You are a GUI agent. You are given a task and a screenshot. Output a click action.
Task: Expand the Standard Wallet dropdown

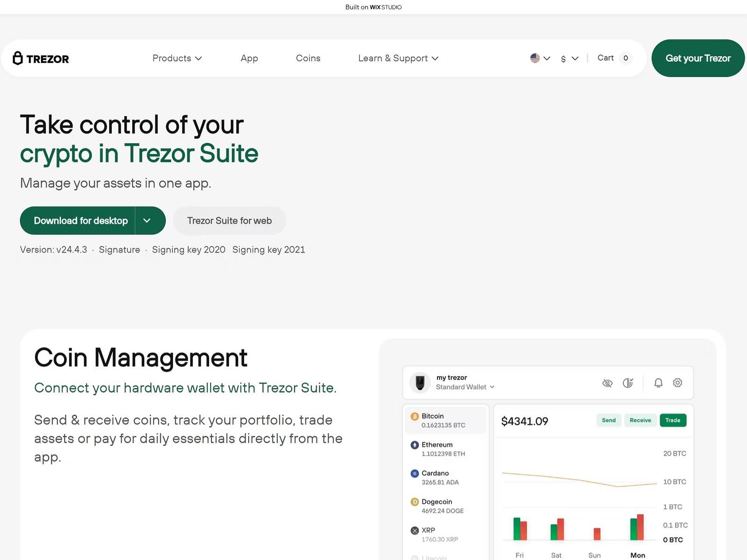[465, 387]
